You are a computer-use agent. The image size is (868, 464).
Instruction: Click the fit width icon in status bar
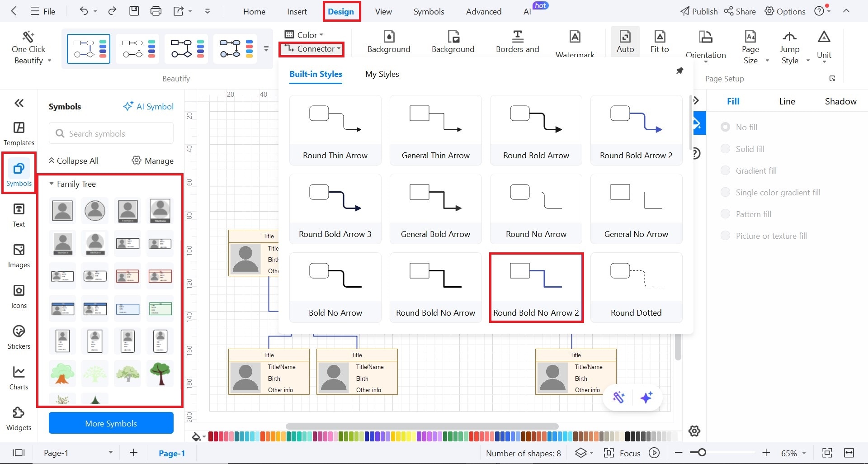pyautogui.click(x=849, y=453)
